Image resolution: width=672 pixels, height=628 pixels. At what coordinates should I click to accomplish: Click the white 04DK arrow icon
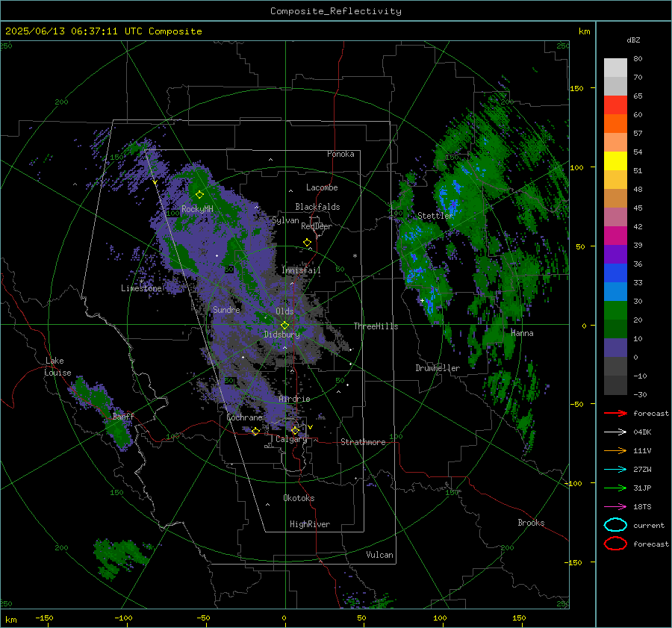[615, 432]
